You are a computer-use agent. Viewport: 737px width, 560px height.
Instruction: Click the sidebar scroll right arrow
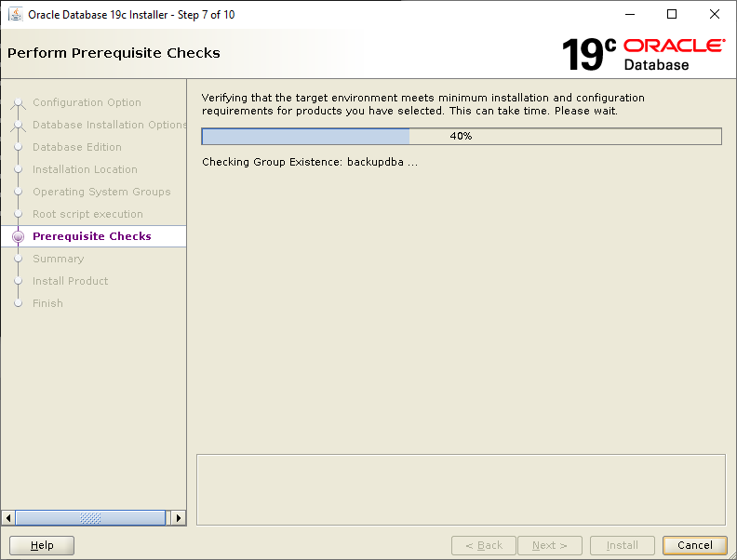[179, 518]
